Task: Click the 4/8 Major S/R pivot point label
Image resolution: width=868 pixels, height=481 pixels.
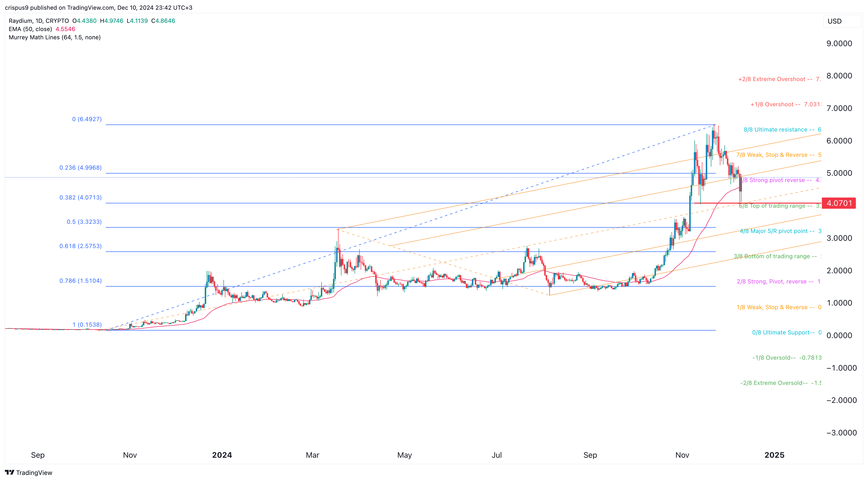Action: (x=780, y=231)
